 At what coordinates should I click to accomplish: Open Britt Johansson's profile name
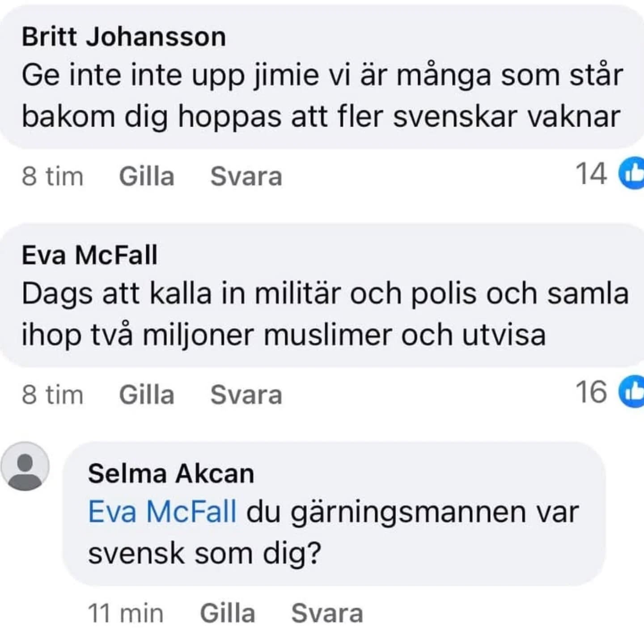pyautogui.click(x=124, y=37)
